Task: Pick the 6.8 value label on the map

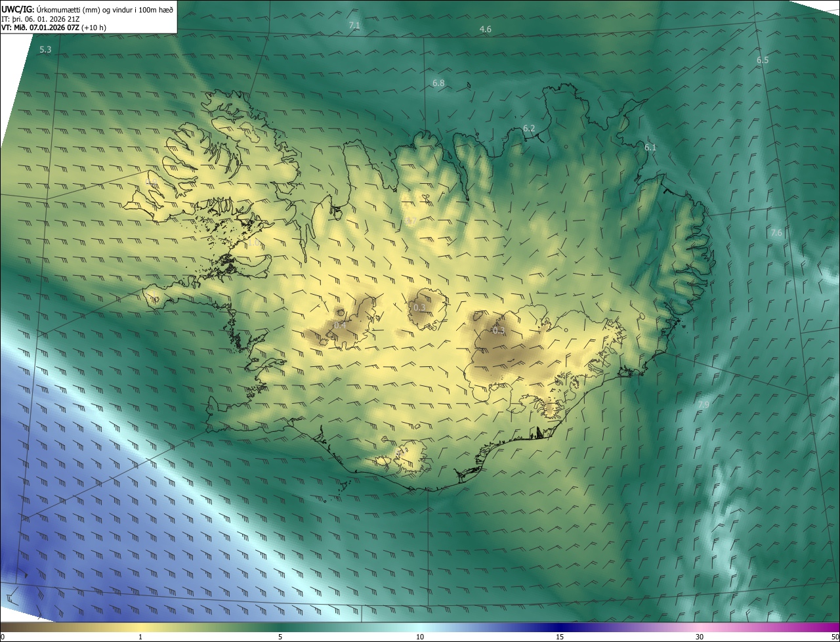Action: [438, 83]
